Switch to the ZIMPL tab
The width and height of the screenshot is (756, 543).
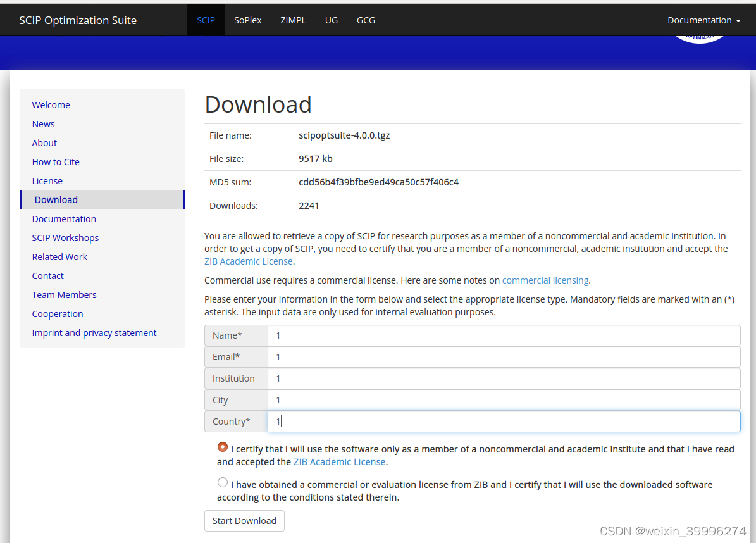(x=293, y=20)
